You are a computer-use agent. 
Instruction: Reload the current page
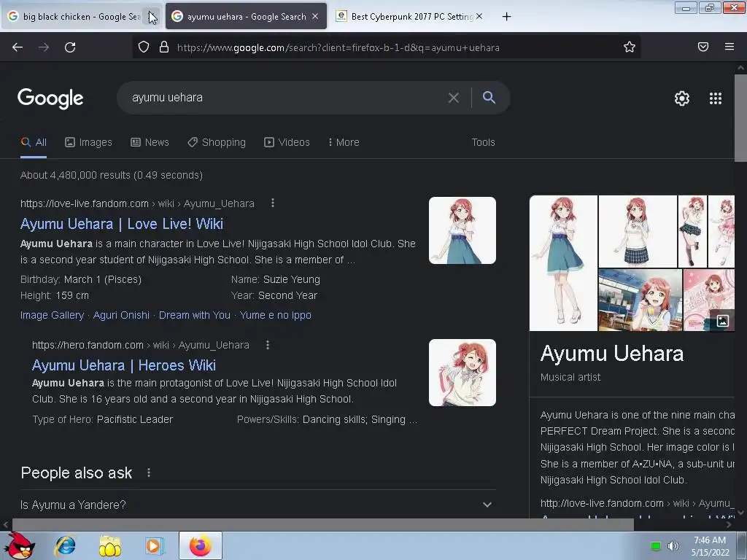click(70, 47)
